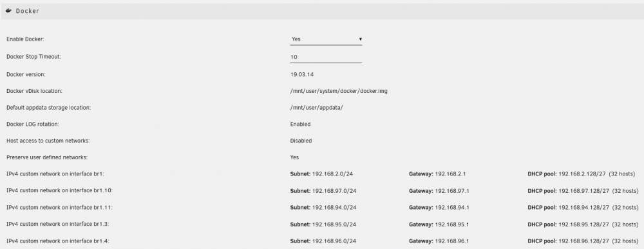Click the Docker whale icon in header
The image size is (644, 249).
tap(8, 11)
